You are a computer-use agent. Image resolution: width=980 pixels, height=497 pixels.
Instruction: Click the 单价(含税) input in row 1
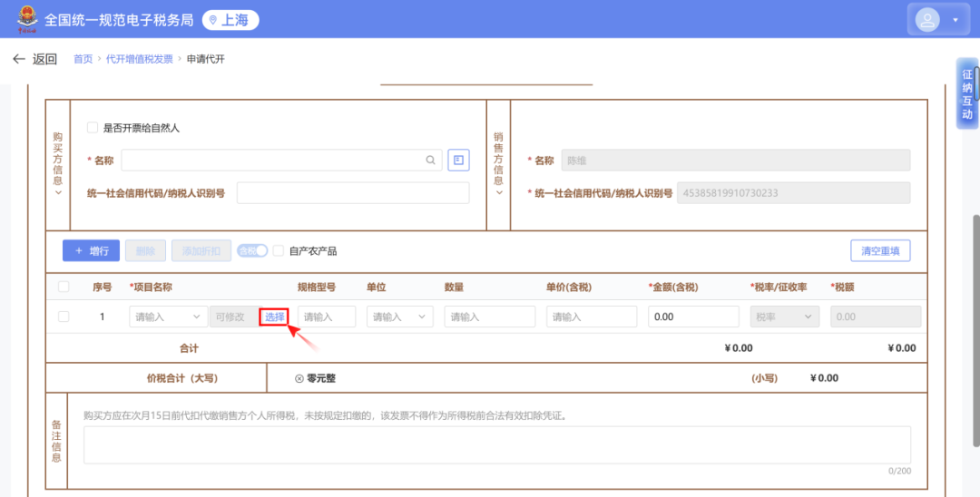click(x=592, y=317)
